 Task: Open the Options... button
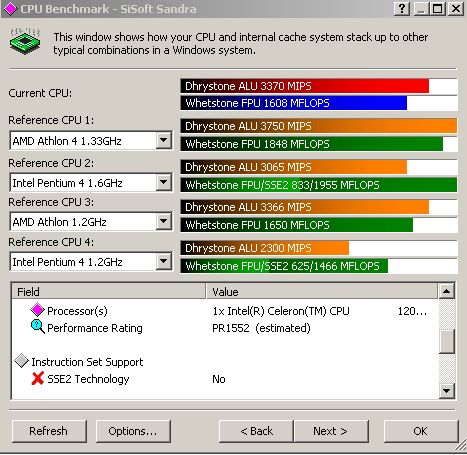point(133,431)
